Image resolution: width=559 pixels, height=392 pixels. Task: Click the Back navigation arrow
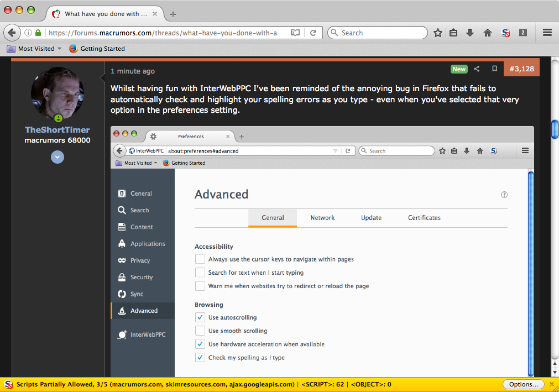click(x=12, y=33)
